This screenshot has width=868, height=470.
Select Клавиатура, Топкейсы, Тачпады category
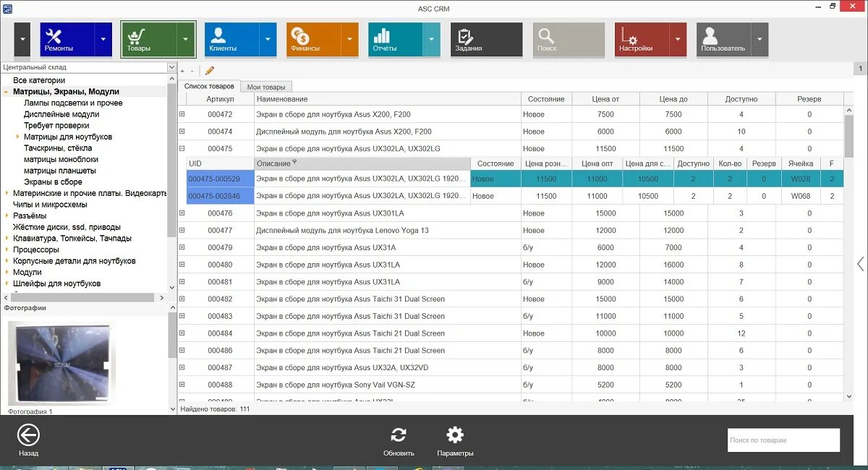pyautogui.click(x=72, y=239)
